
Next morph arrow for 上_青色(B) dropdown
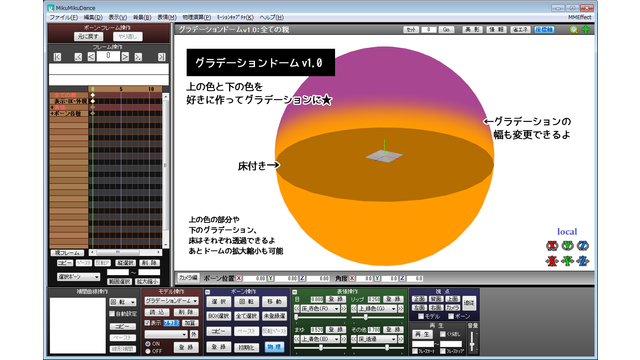[344, 339]
